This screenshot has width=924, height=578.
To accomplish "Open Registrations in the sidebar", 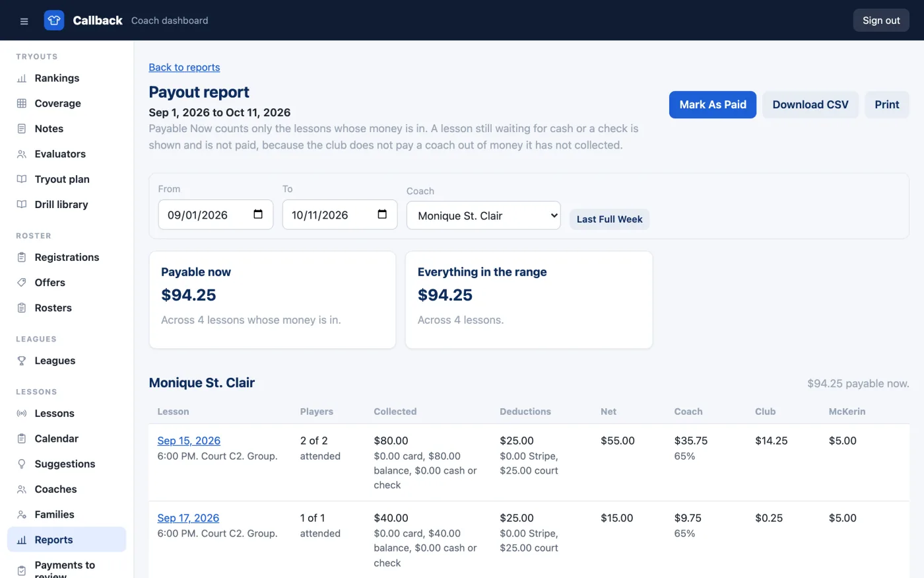I will [67, 257].
